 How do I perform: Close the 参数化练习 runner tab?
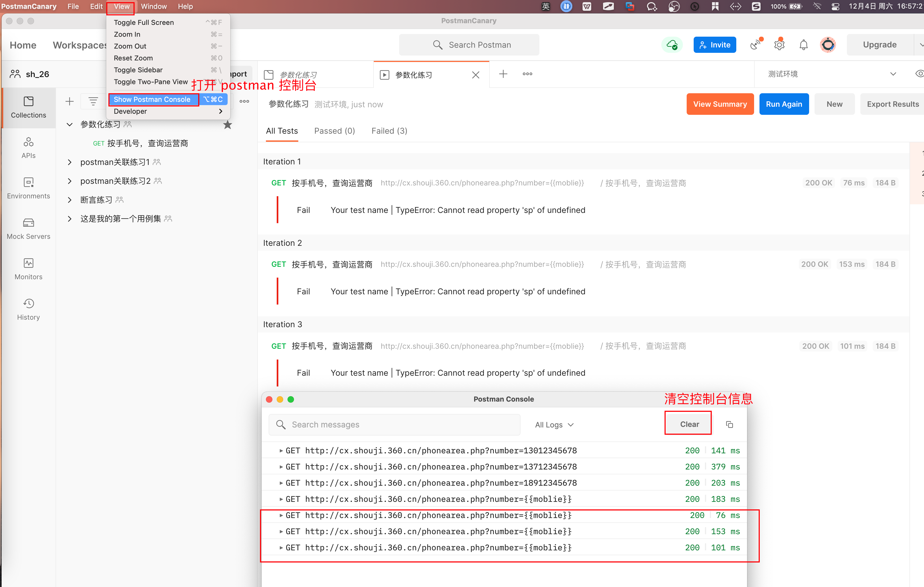[x=475, y=75]
